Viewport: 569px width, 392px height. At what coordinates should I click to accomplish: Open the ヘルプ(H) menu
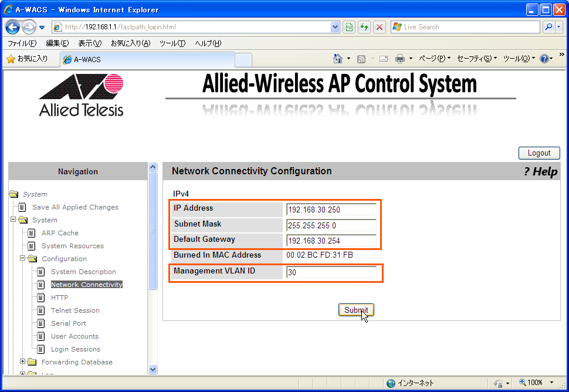[208, 43]
